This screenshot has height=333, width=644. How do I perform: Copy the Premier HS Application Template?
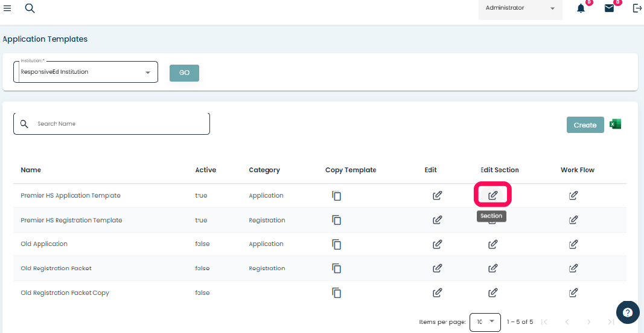pos(336,195)
